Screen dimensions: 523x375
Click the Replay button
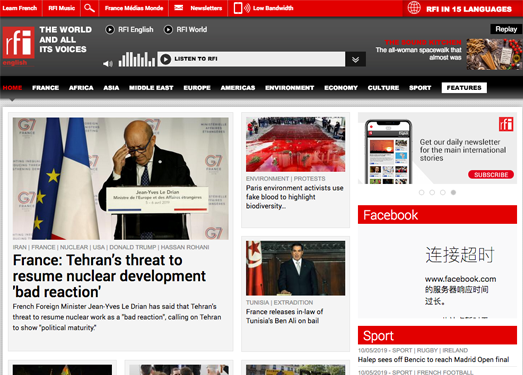(x=506, y=29)
